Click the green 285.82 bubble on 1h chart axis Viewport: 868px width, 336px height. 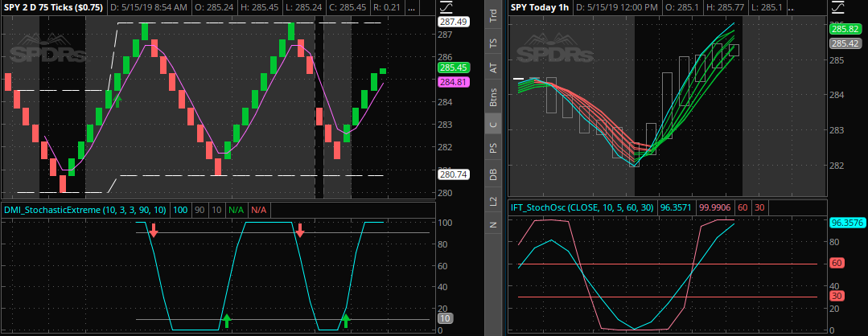[845, 29]
